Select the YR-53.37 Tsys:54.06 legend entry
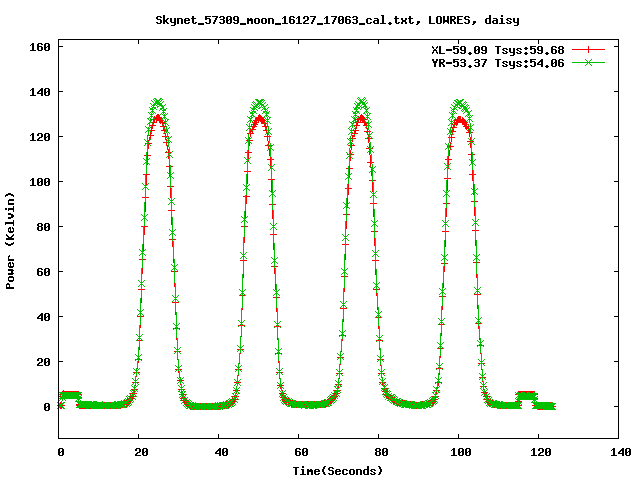The width and height of the screenshot is (640, 480). (498, 63)
